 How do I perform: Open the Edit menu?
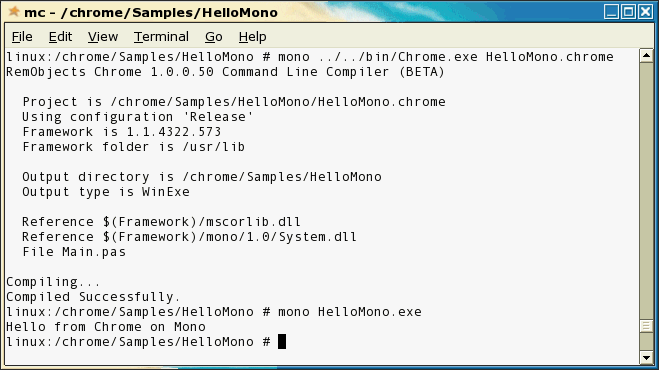click(x=60, y=37)
